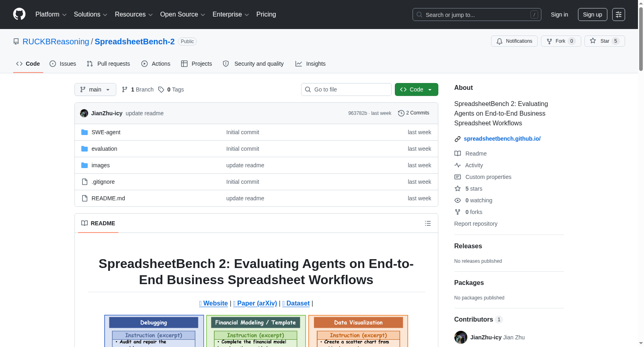Image resolution: width=644 pixels, height=347 pixels.
Task: Click the Sign in link
Action: coord(559,15)
